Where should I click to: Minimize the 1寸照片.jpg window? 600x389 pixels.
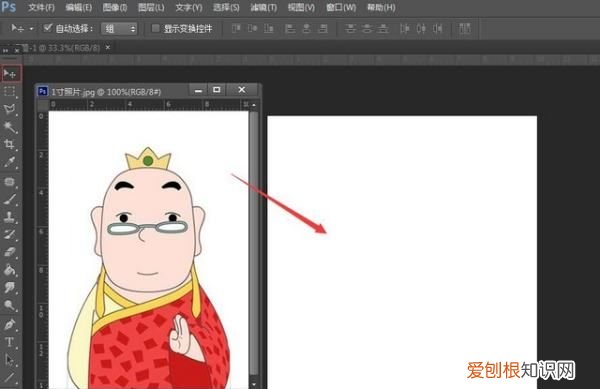pyautogui.click(x=198, y=90)
